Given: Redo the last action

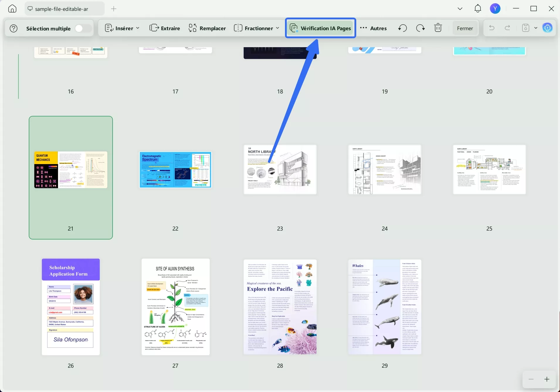Looking at the screenshot, I should point(508,28).
